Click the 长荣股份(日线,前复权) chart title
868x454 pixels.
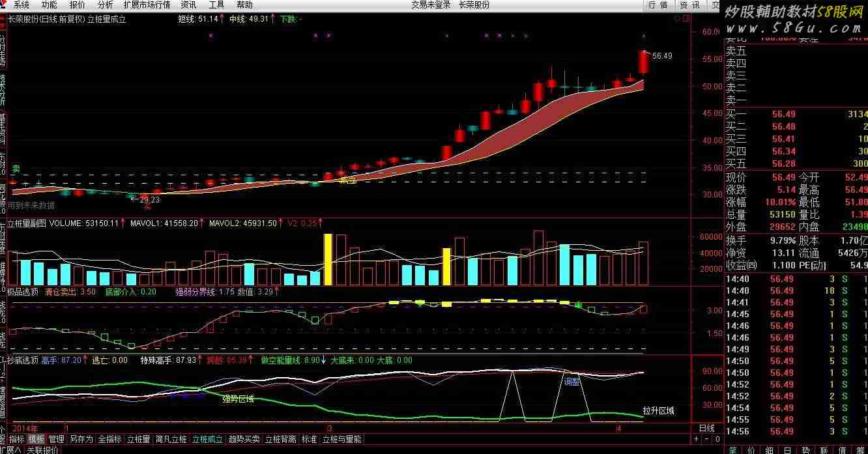tap(46, 20)
